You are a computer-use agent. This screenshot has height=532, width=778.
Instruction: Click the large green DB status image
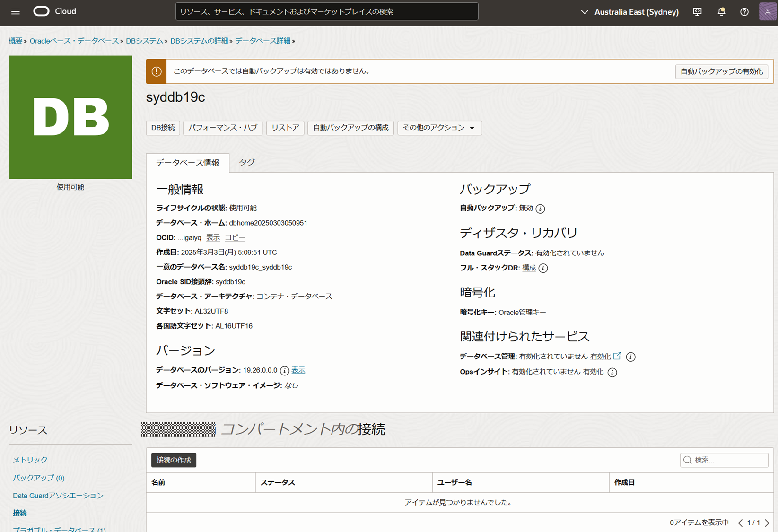70,117
